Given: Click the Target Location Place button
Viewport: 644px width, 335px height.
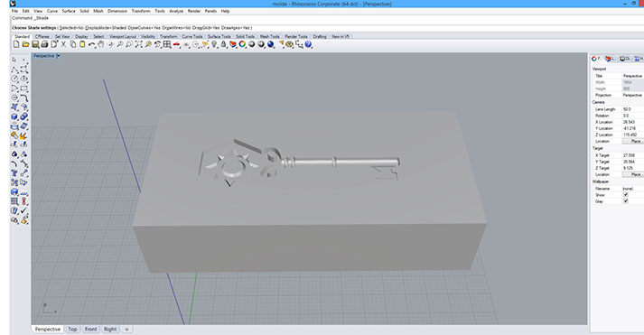Looking at the screenshot, I should (633, 174).
